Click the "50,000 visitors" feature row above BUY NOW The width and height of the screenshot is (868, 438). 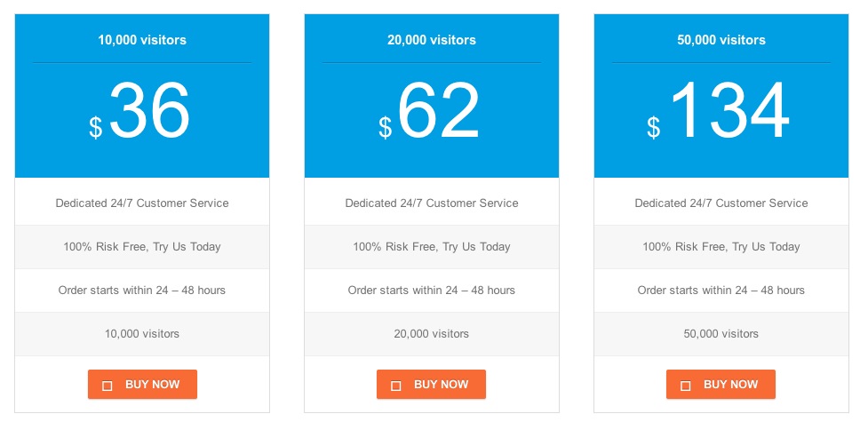tap(721, 334)
